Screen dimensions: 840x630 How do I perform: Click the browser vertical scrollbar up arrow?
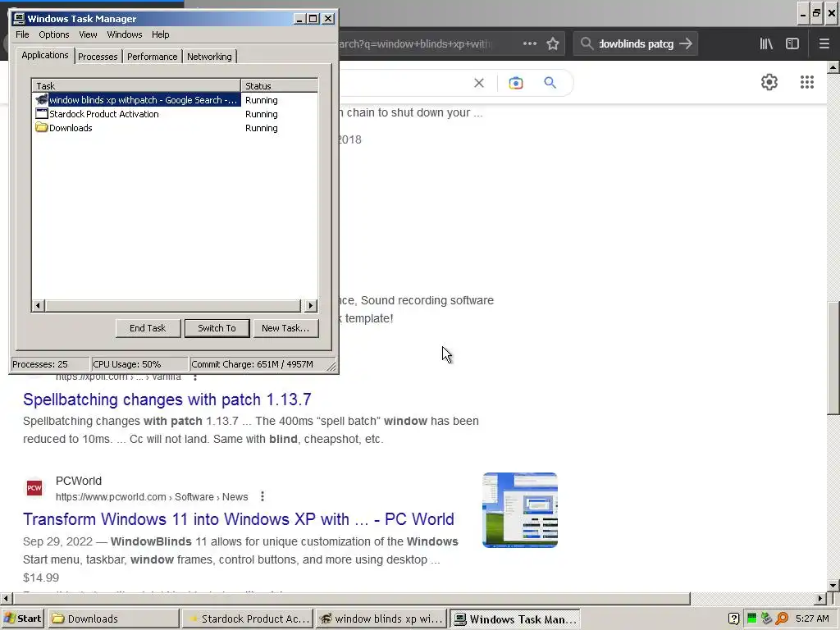click(x=833, y=67)
